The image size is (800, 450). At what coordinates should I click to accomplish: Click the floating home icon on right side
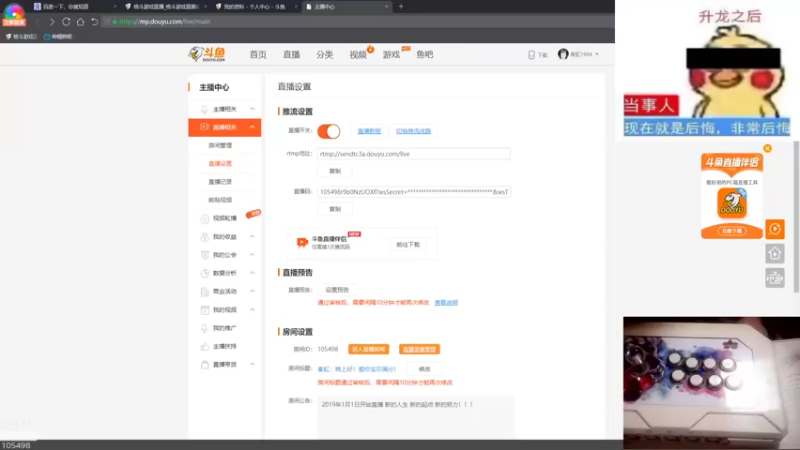(x=774, y=254)
